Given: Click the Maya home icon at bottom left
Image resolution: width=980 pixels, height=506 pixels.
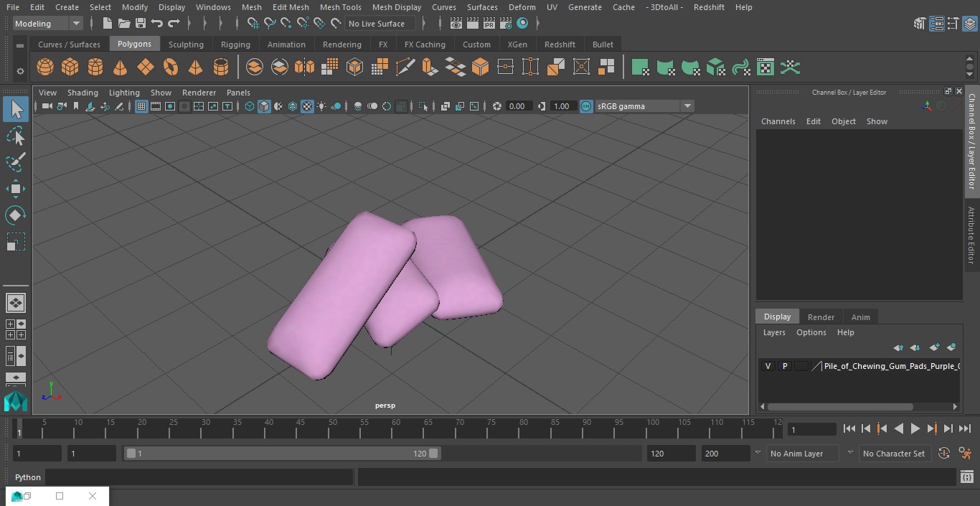Looking at the screenshot, I should [x=16, y=401].
